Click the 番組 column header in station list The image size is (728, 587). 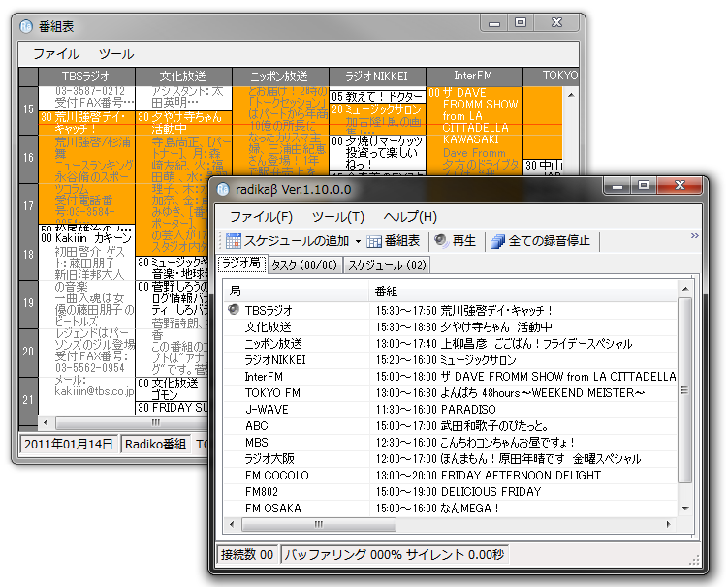coord(523,292)
